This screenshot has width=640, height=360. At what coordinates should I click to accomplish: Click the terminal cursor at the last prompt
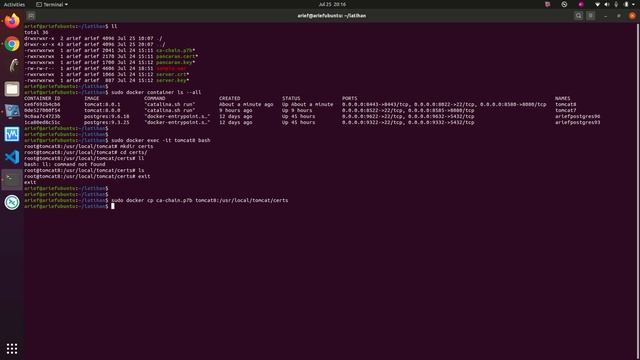113,206
